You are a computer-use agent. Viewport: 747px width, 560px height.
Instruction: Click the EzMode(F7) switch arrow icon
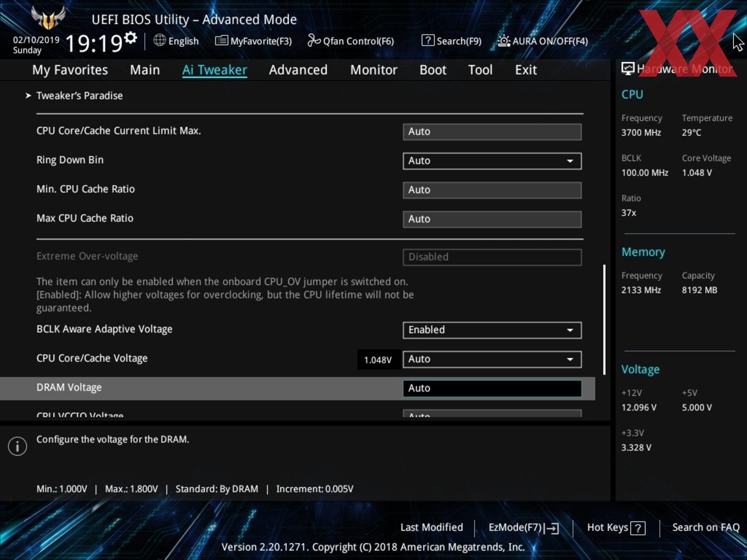(x=553, y=528)
